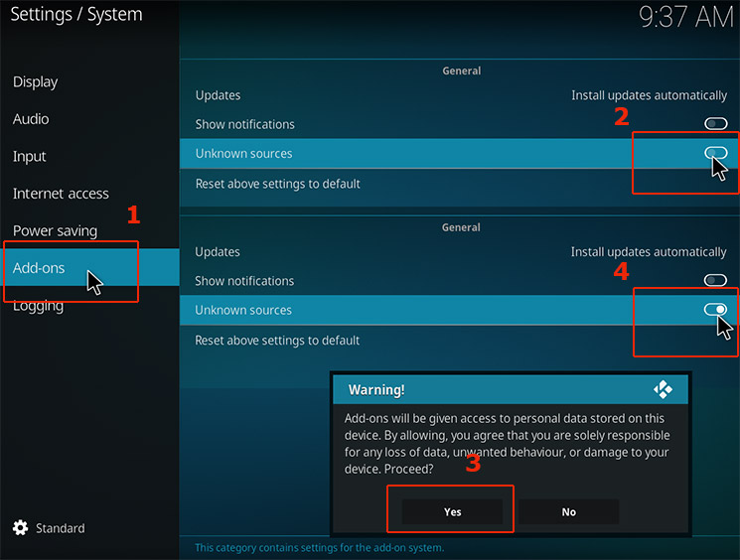This screenshot has height=560, width=740.
Task: Select Updates row in lower General panel
Action: pos(460,252)
